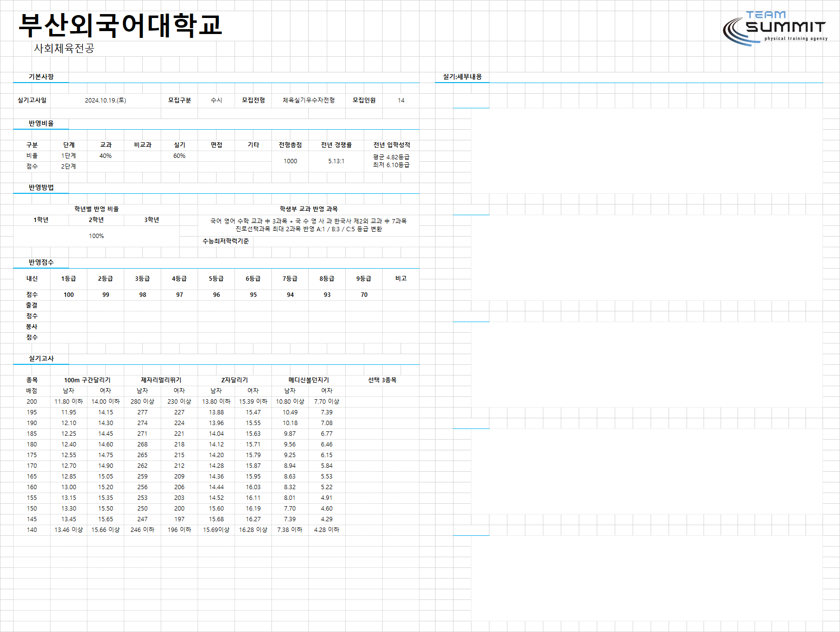
Task: Select the 체육실기우수자전형 cell
Action: click(309, 100)
